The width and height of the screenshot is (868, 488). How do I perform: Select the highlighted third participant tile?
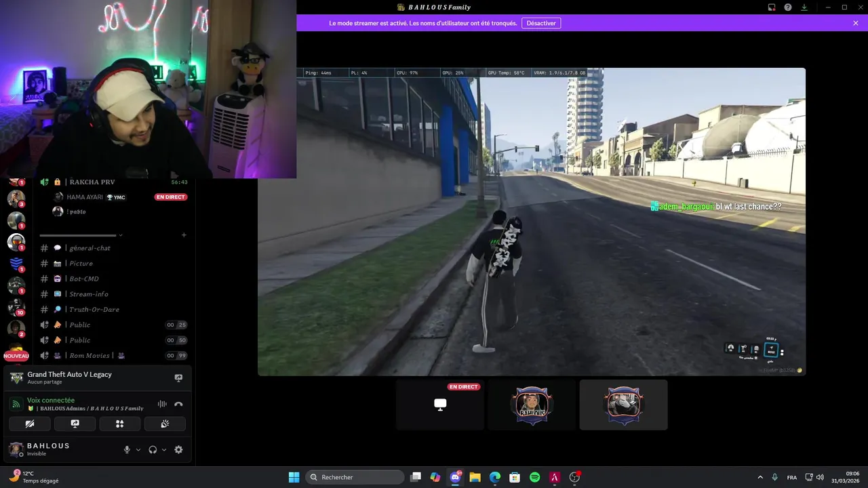click(x=623, y=405)
